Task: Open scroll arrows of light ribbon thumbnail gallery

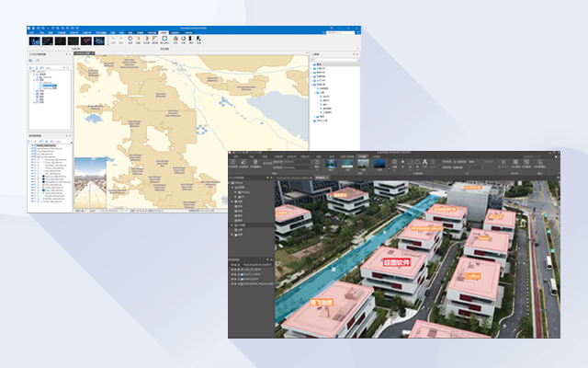Action: [x=107, y=40]
